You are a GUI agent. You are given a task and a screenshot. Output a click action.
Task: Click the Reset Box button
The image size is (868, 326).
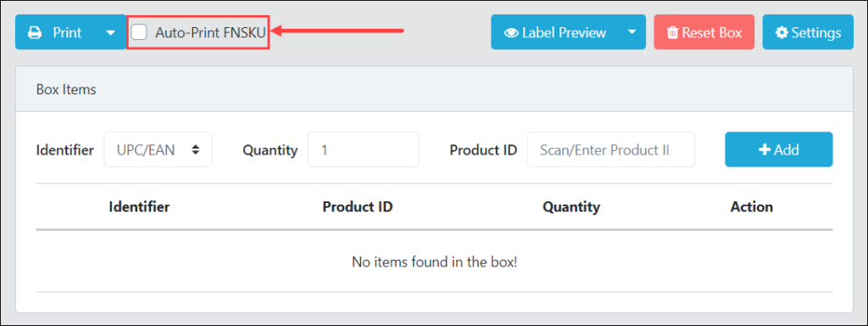click(x=704, y=32)
